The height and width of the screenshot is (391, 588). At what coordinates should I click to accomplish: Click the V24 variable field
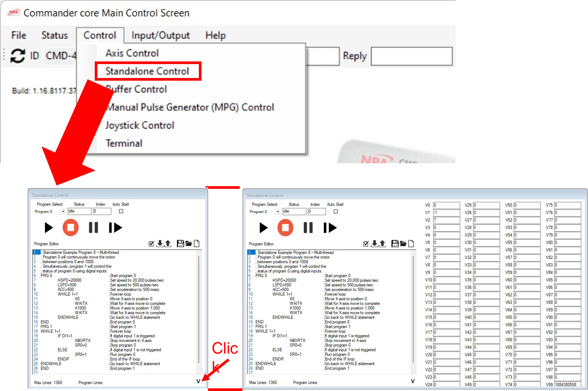click(x=446, y=384)
